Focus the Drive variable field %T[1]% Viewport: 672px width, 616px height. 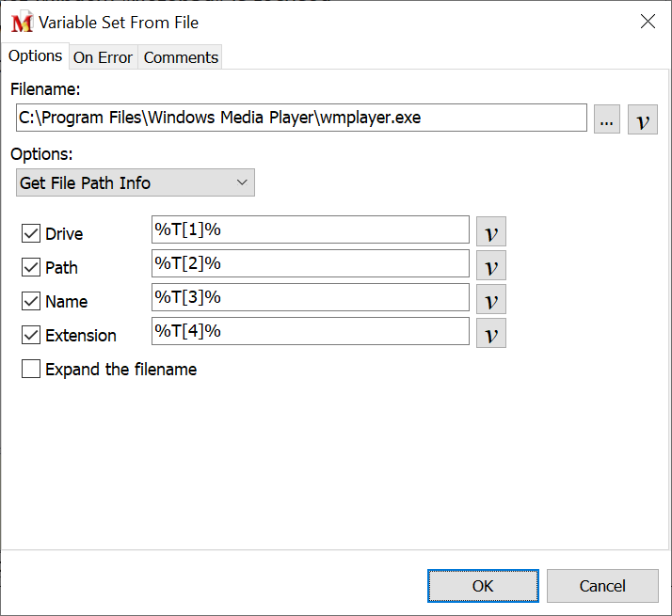coord(310,230)
